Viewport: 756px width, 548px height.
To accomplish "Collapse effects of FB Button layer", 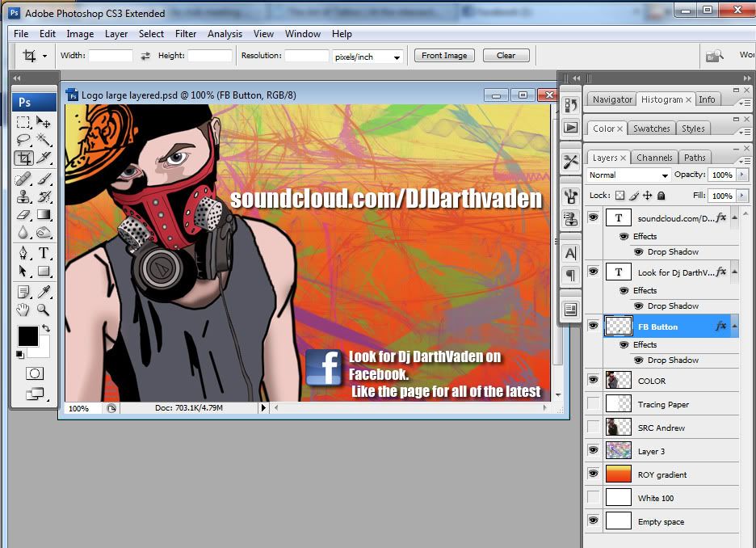I will pyautogui.click(x=734, y=327).
